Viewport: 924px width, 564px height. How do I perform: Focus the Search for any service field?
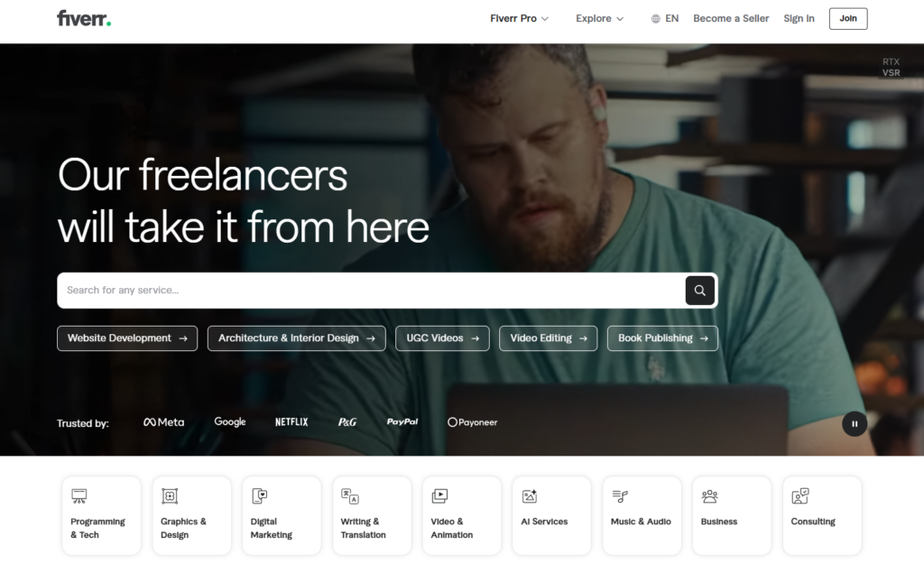pos(371,290)
